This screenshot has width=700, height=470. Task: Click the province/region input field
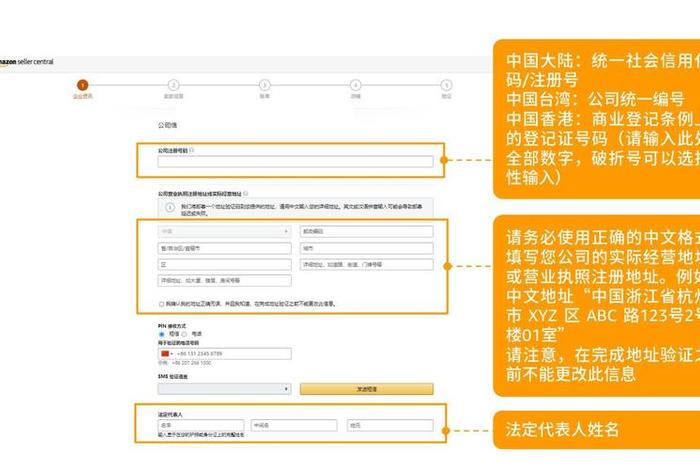pos(224,248)
